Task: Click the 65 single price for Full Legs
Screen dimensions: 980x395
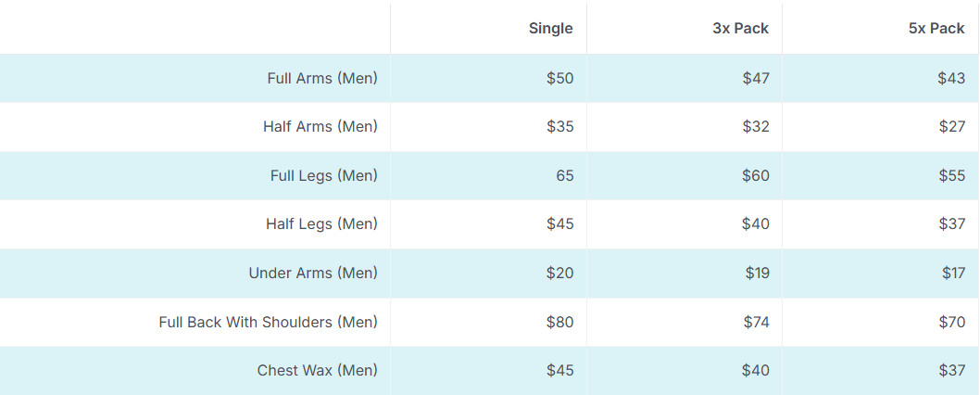Action: (565, 176)
